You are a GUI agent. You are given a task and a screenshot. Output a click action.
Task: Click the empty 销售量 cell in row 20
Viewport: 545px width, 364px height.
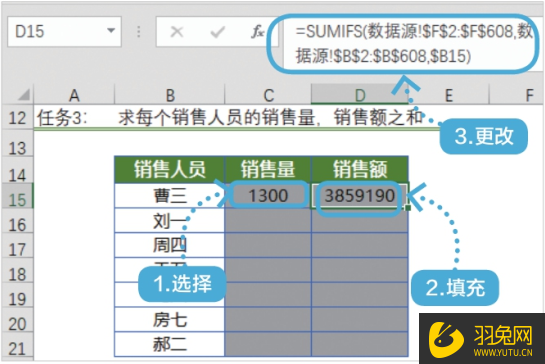[x=268, y=319]
